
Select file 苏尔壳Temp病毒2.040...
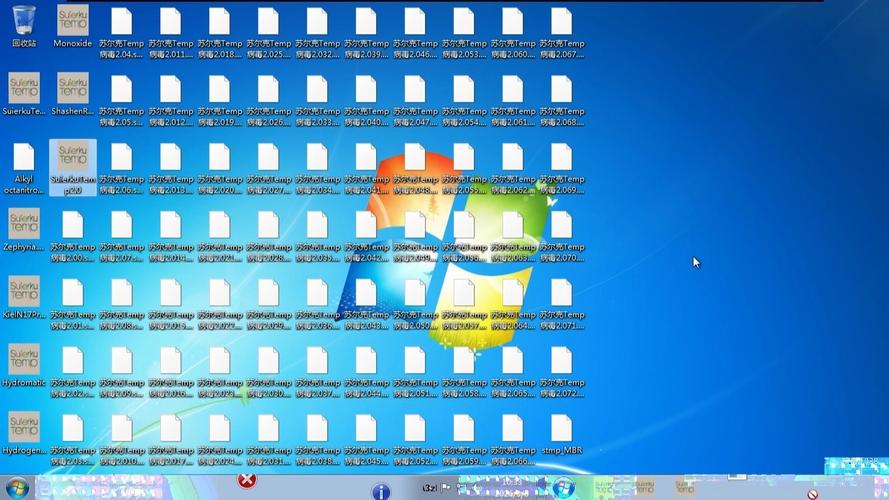(x=366, y=100)
